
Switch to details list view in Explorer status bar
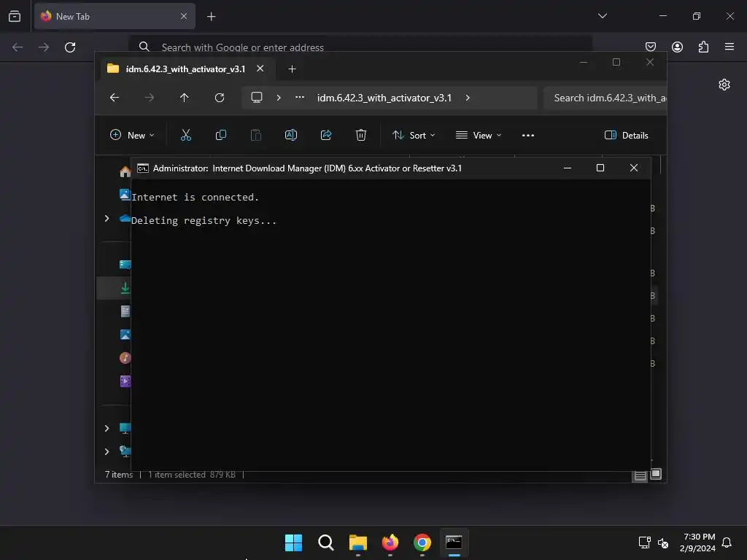[x=640, y=475]
